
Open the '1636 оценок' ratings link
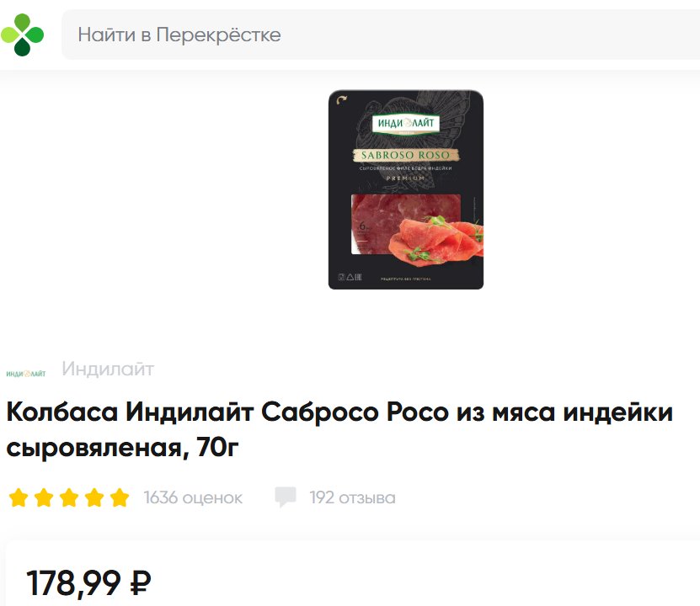point(193,497)
